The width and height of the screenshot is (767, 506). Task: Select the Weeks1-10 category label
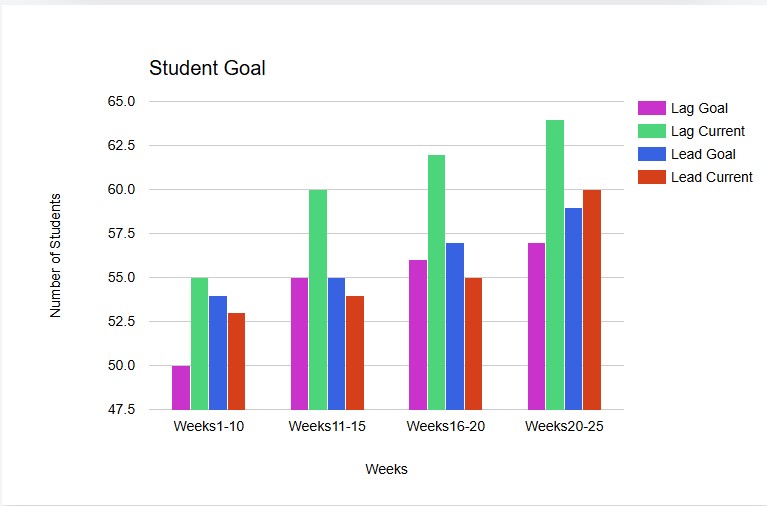208,427
